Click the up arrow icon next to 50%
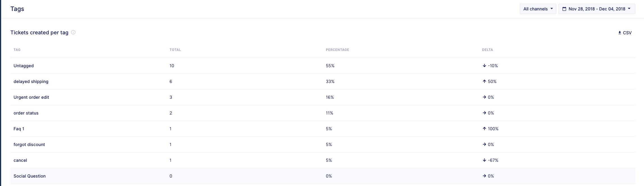The height and width of the screenshot is (186, 644). click(x=484, y=82)
